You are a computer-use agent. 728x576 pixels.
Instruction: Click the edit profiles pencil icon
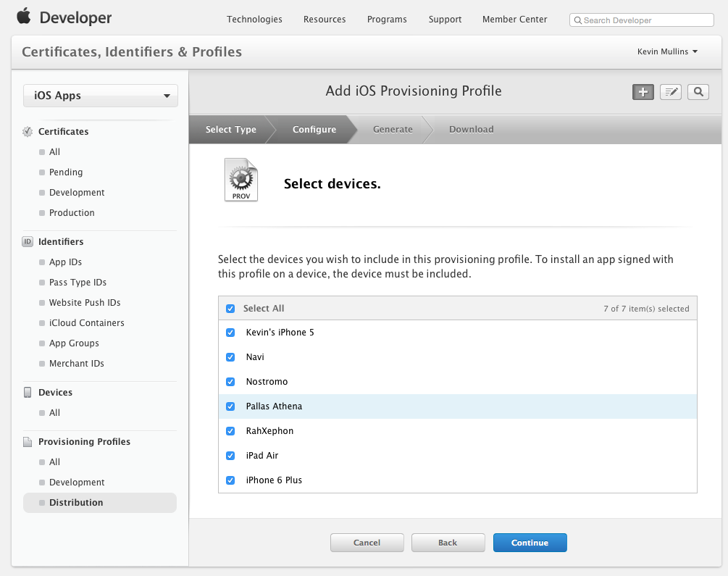pyautogui.click(x=671, y=92)
